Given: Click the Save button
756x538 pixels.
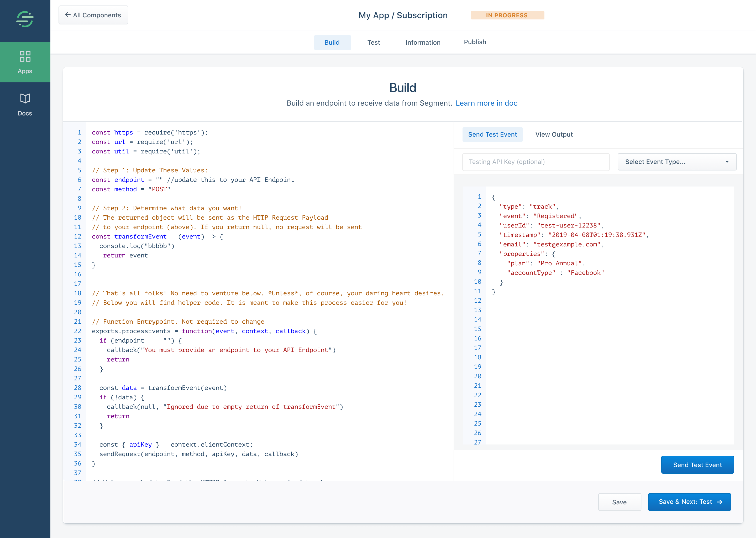Looking at the screenshot, I should pyautogui.click(x=619, y=502).
